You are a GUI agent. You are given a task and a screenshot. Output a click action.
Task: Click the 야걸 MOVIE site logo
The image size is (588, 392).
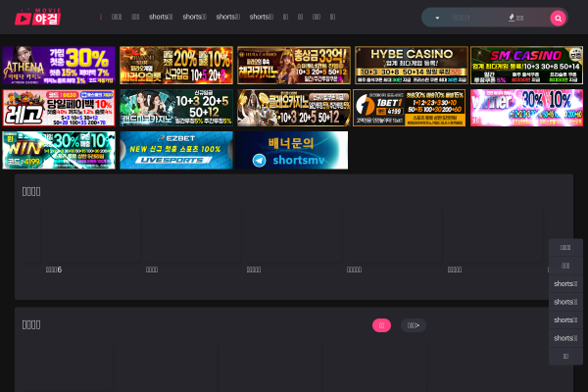[x=38, y=17]
